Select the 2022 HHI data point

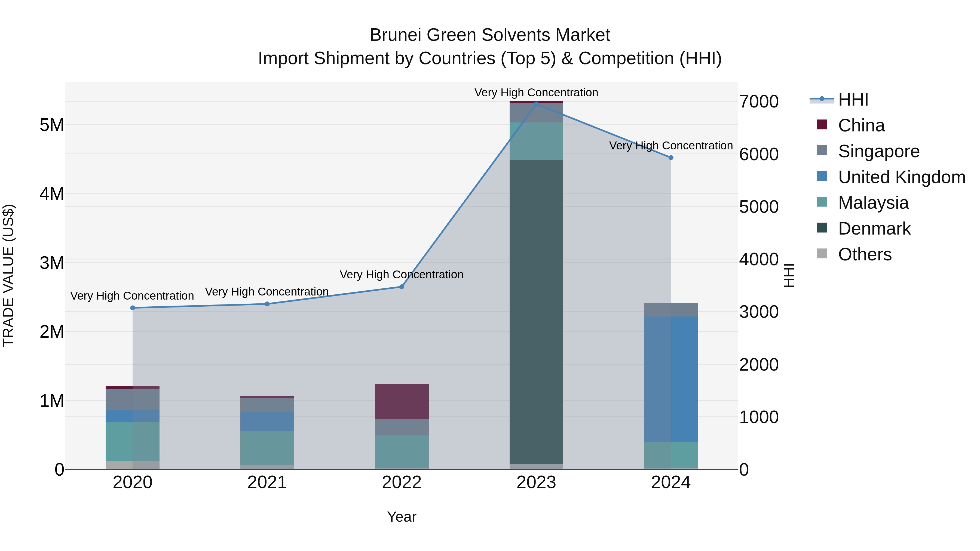pos(402,287)
